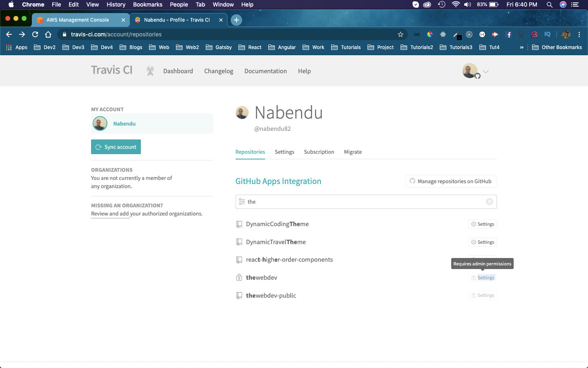Click the Chrome address bar URL
The width and height of the screenshot is (588, 368).
click(116, 34)
